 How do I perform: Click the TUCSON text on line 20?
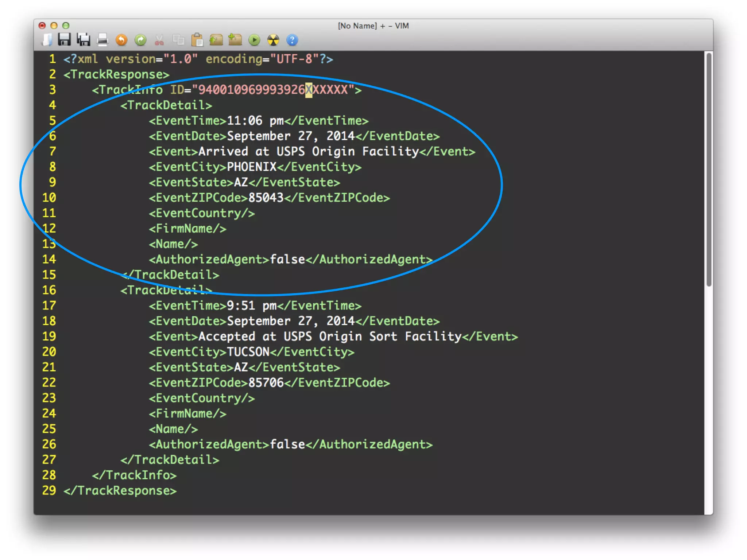(248, 352)
